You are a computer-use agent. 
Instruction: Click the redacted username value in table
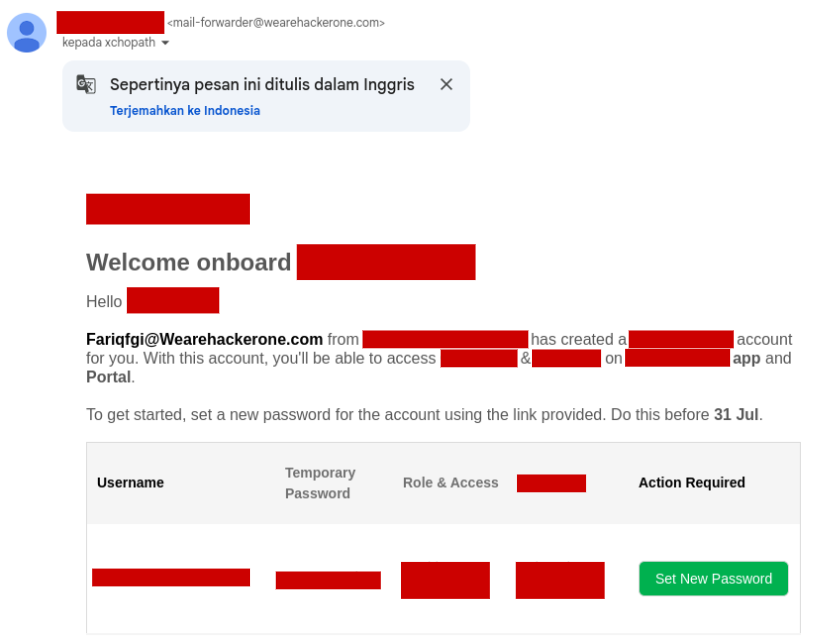pyautogui.click(x=171, y=578)
